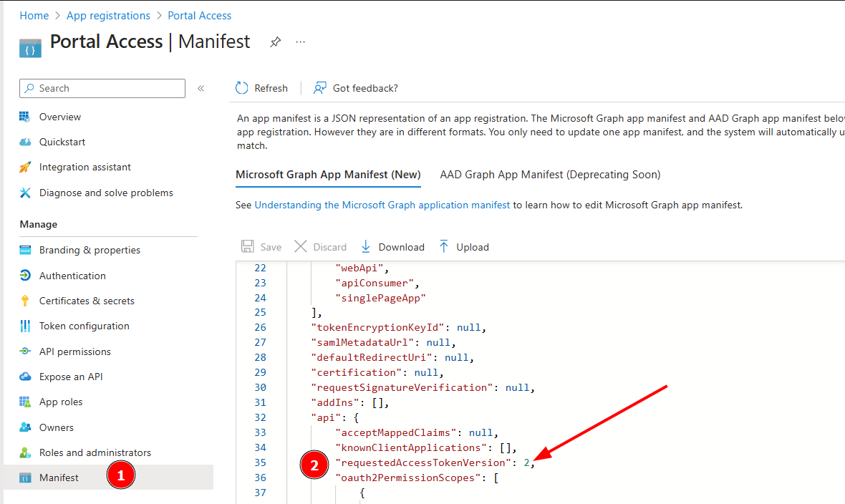This screenshot has width=845, height=504.
Task: Navigate to App registrations breadcrumb
Action: 108,16
